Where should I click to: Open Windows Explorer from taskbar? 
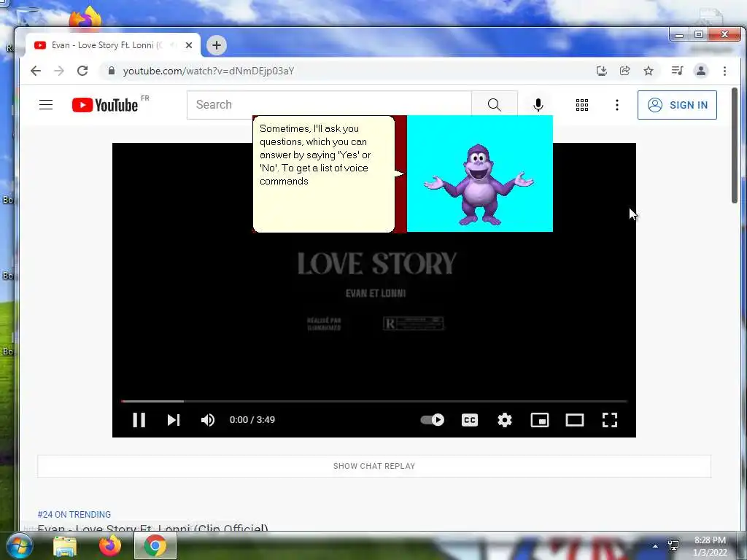65,545
